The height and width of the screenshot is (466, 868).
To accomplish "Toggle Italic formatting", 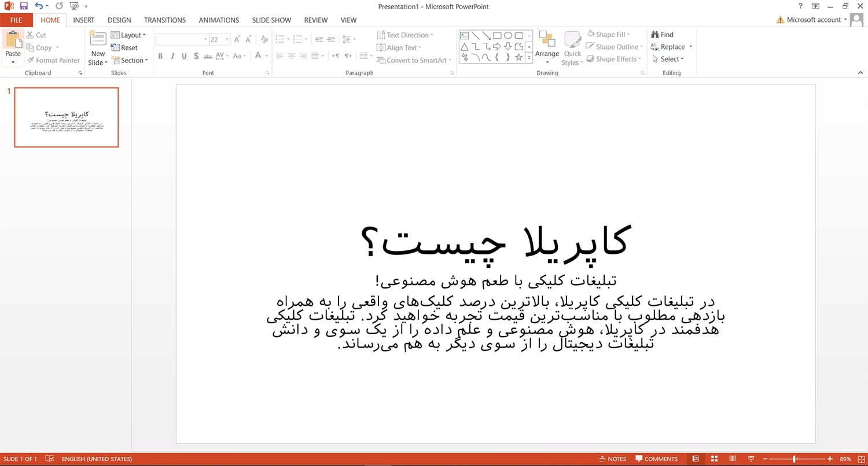I will point(172,56).
